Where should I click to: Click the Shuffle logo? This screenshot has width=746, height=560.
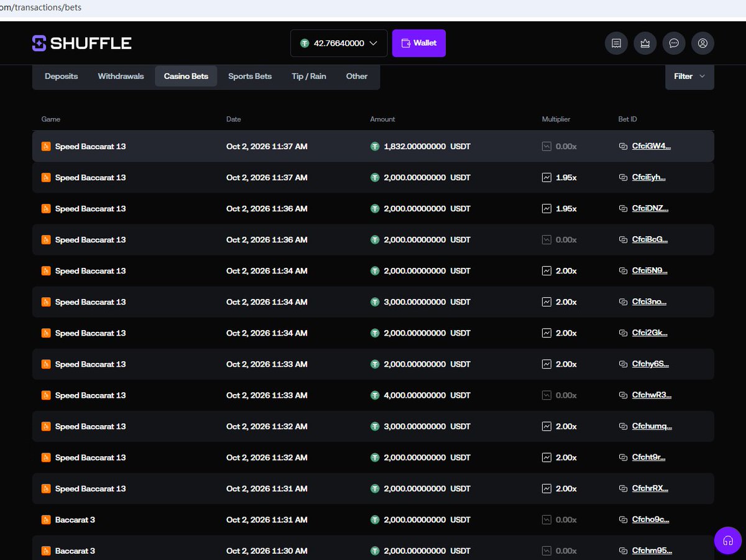(x=82, y=44)
